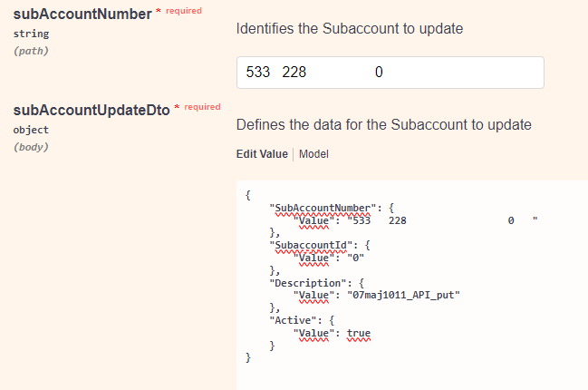Screen dimensions: 588x390
Task: Place cursor on the true value
Action: 359,333
